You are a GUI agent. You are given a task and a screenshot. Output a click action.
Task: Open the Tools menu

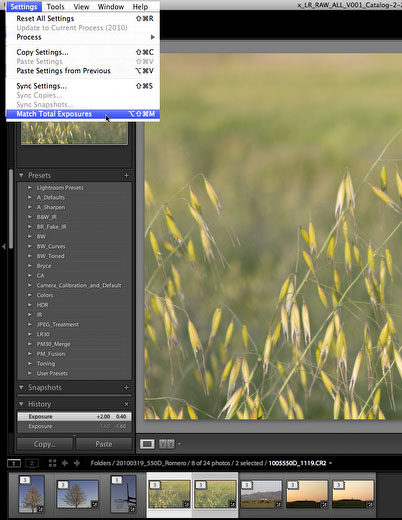(x=55, y=6)
